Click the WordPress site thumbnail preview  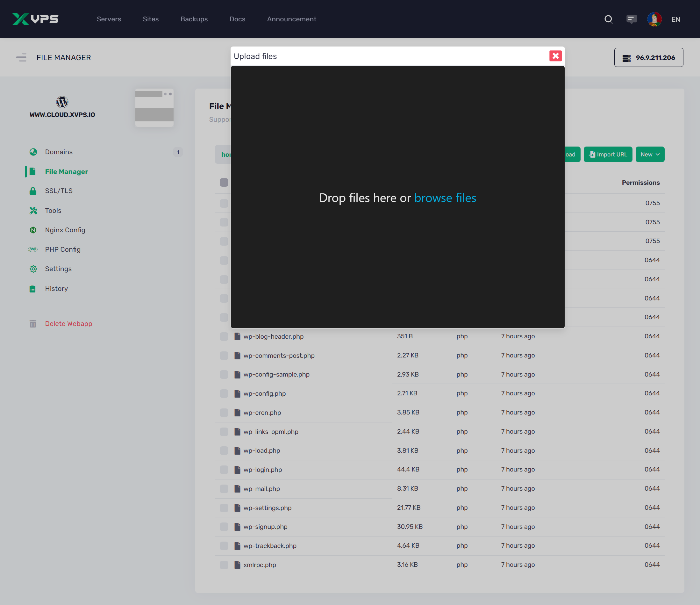tap(154, 107)
